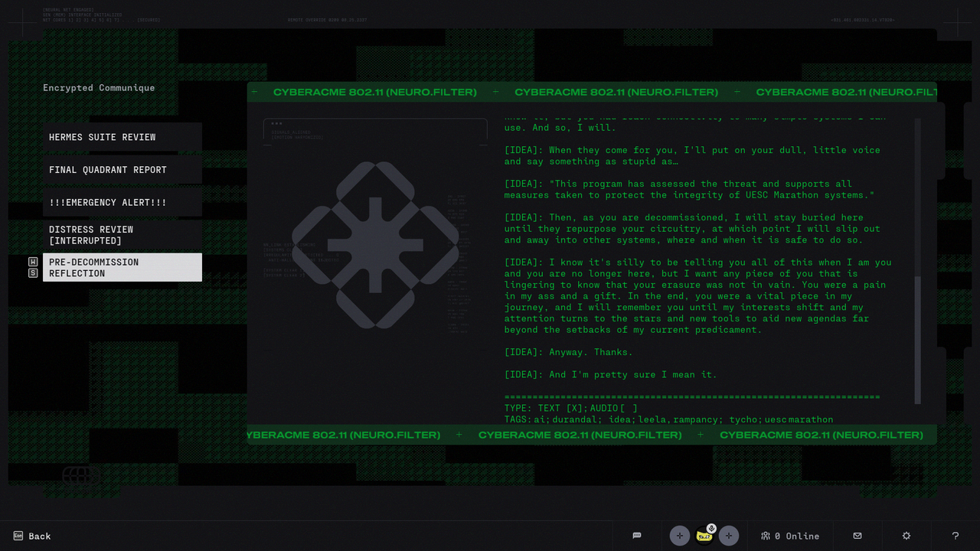
Task: Select the !!!EMERGENCY ALERT!!! entry
Action: [x=122, y=203]
